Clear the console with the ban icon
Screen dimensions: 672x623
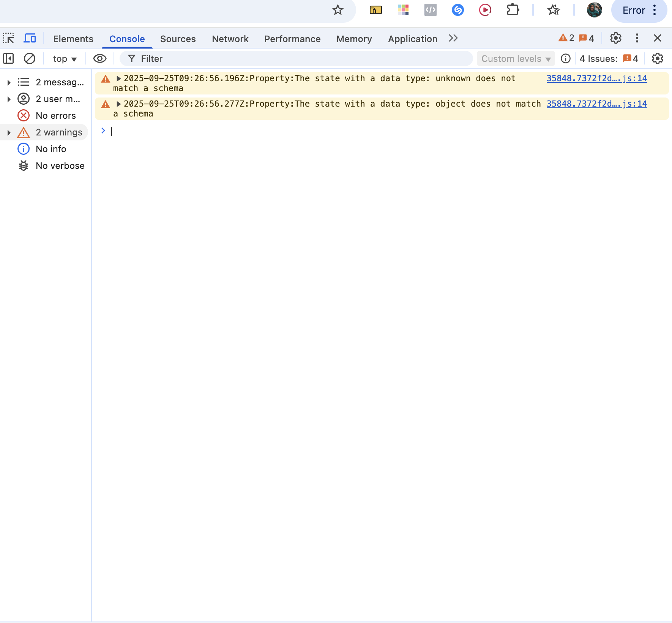tap(30, 58)
